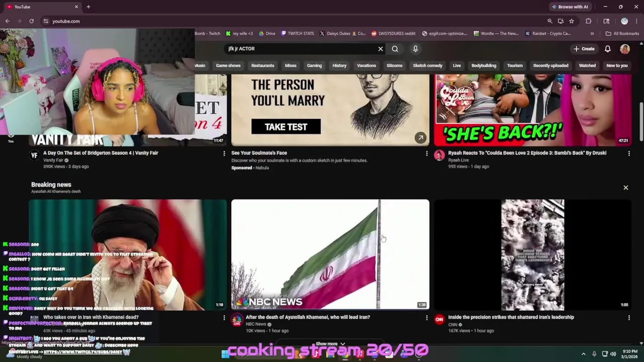Open the browser zoom magnifier icon
The image size is (644, 362).
click(x=549, y=21)
